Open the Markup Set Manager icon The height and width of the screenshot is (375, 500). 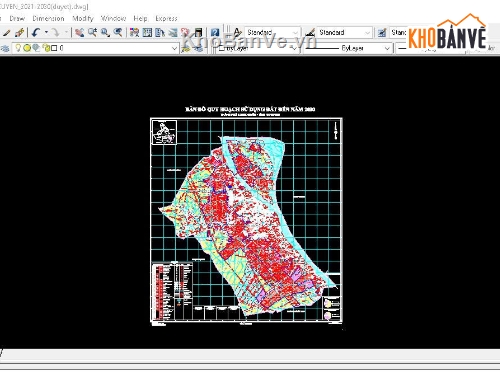(185, 32)
